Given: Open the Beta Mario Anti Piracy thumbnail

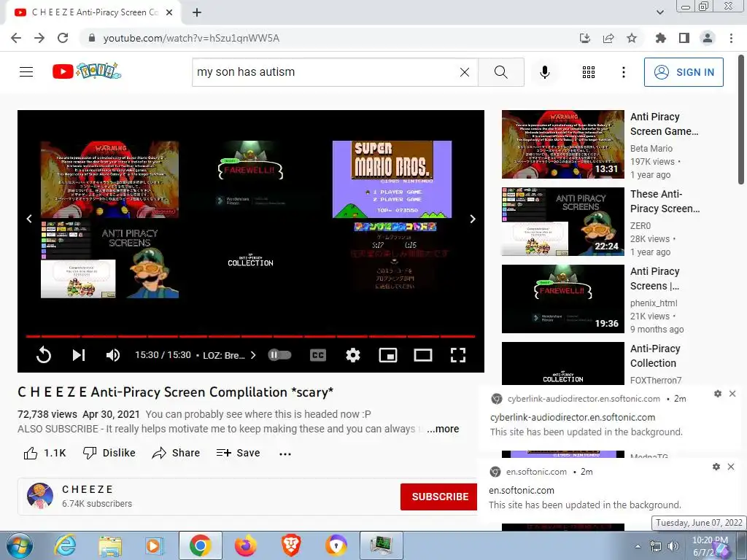Looking at the screenshot, I should click(563, 144).
